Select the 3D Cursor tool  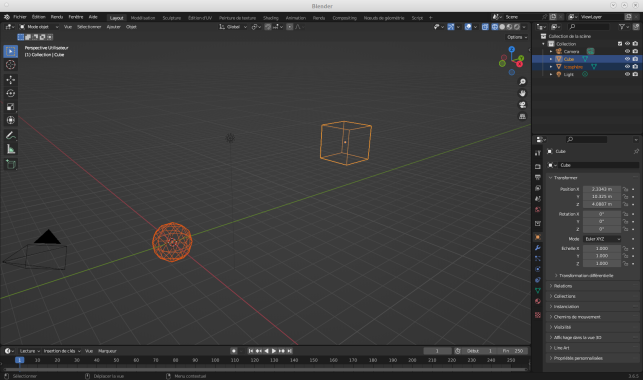pyautogui.click(x=11, y=65)
